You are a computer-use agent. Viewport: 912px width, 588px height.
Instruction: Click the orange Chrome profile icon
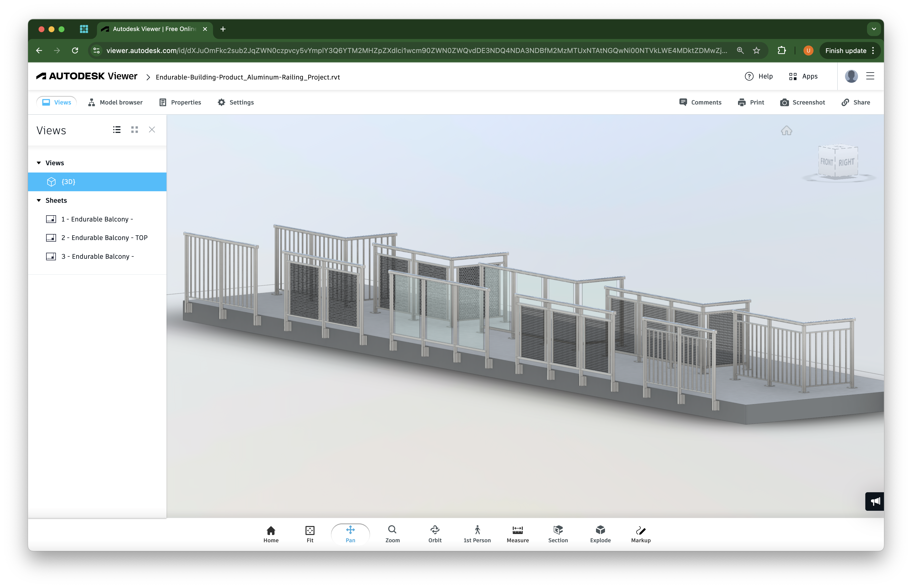pos(808,50)
